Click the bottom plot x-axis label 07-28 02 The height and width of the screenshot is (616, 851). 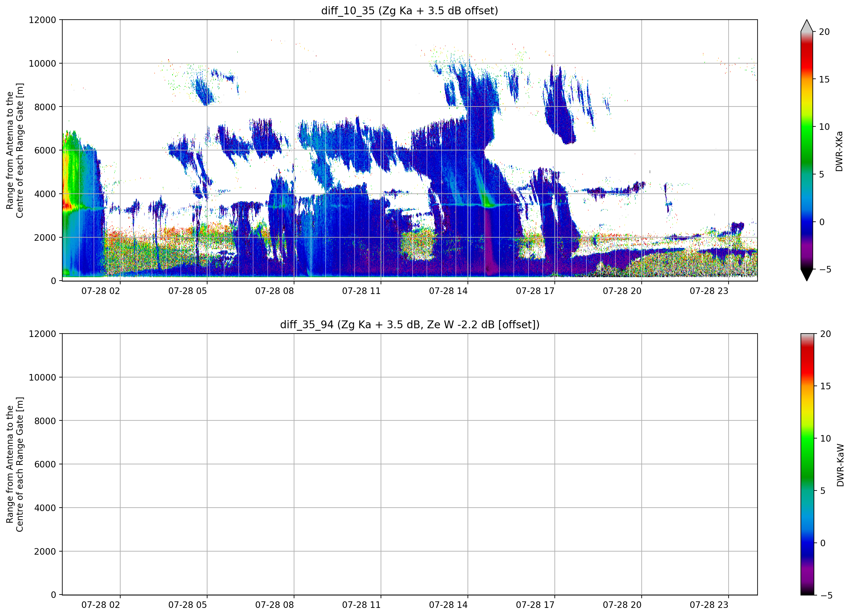101,605
